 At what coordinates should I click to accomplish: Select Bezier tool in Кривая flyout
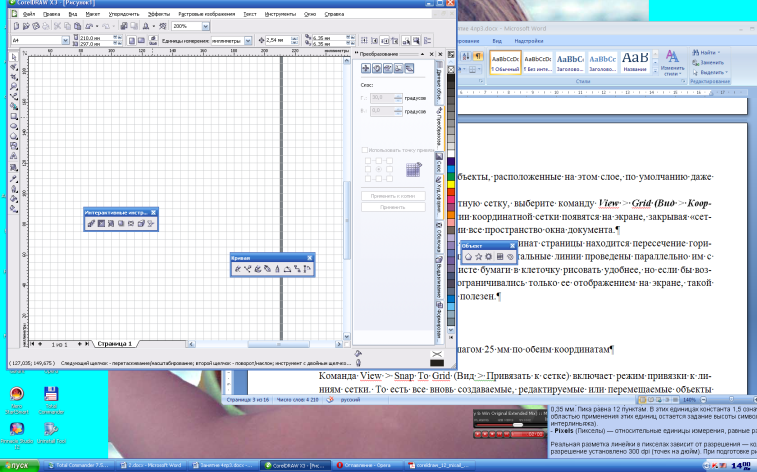248,269
